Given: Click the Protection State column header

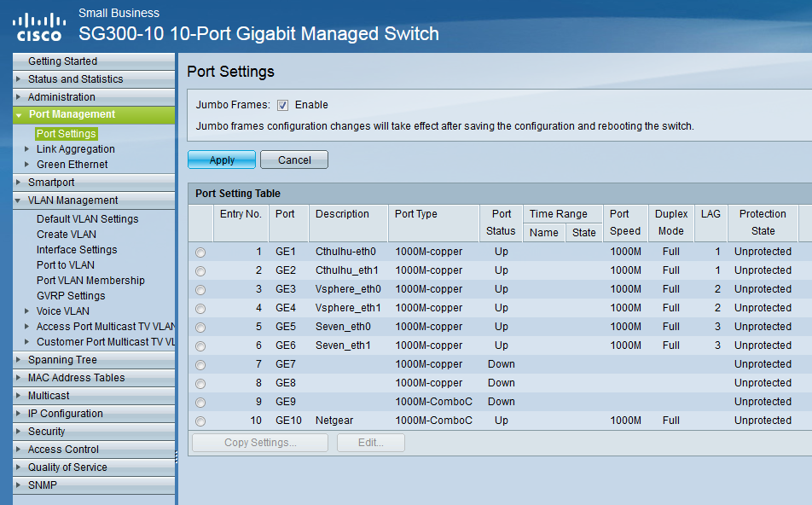Looking at the screenshot, I should [x=763, y=223].
